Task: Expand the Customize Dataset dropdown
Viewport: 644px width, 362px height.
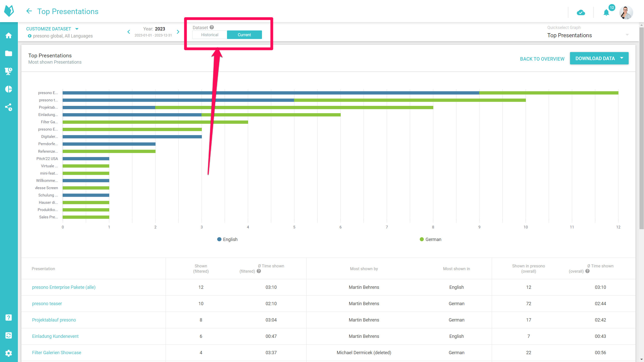Action: (52, 29)
